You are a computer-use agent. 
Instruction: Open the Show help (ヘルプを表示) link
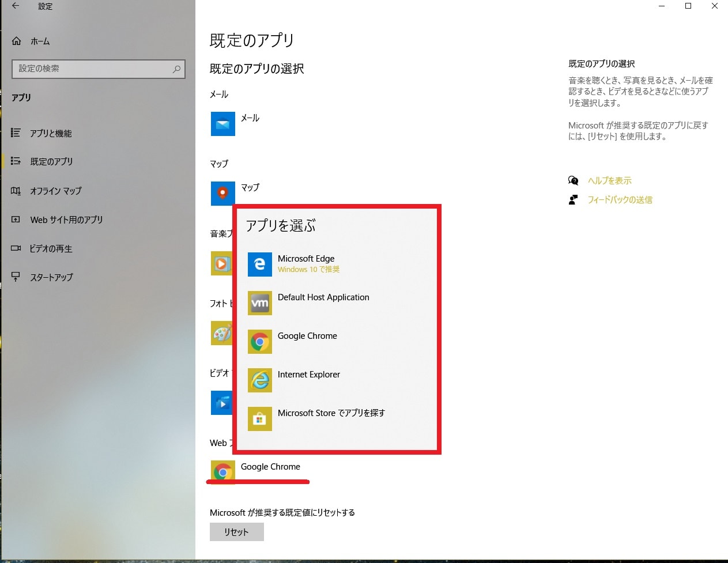pos(609,180)
